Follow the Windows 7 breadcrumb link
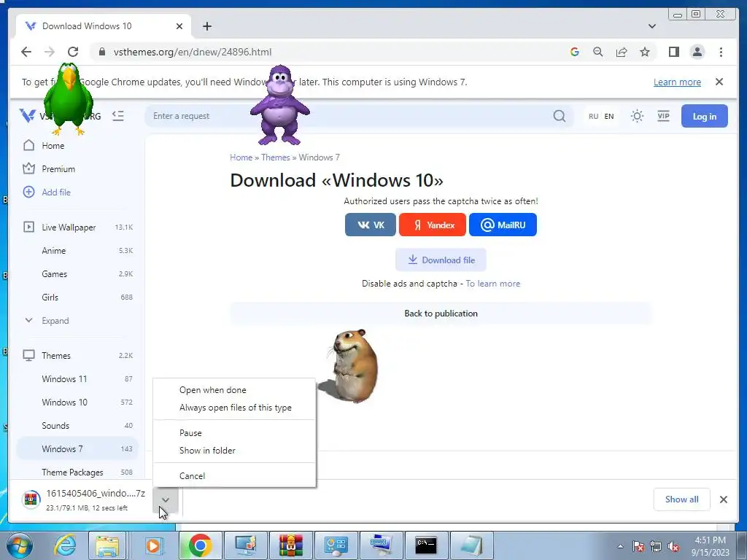747x560 pixels. (x=320, y=157)
